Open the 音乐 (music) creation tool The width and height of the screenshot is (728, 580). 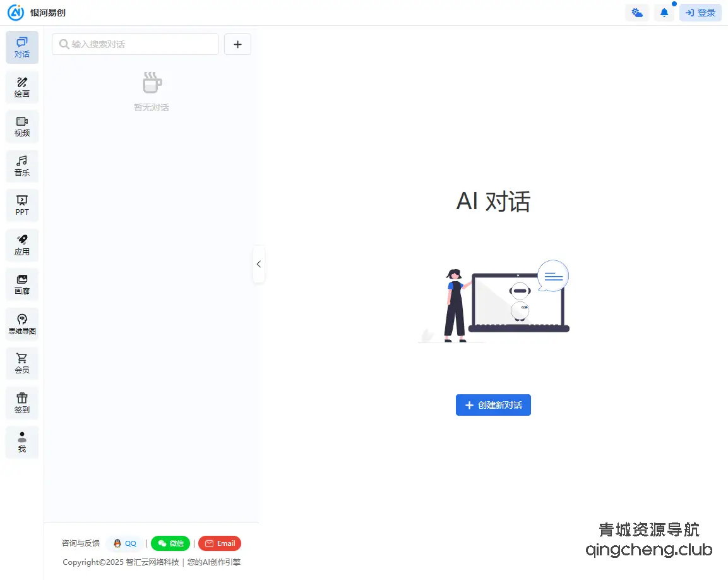coord(21,166)
